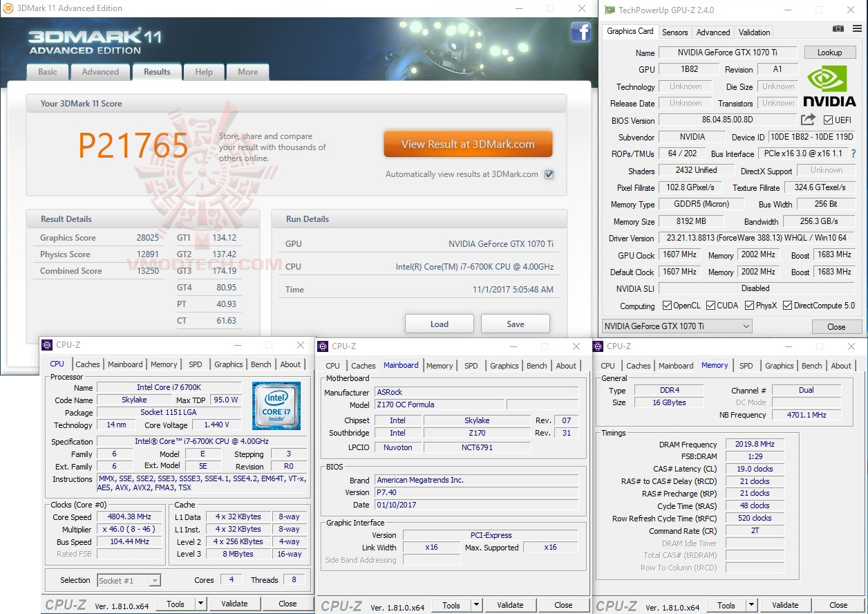Uncheck Automatically view results at 3DMark.com
This screenshot has height=614, width=868.
548,174
